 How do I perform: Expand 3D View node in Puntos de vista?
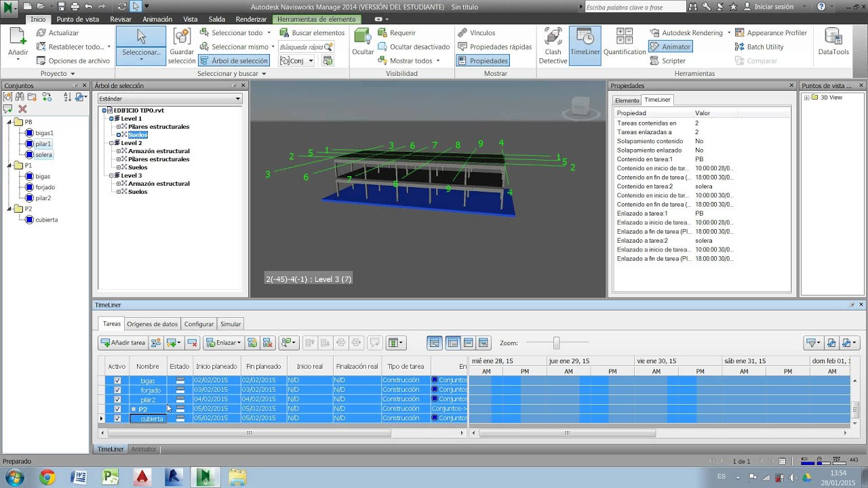coord(807,98)
